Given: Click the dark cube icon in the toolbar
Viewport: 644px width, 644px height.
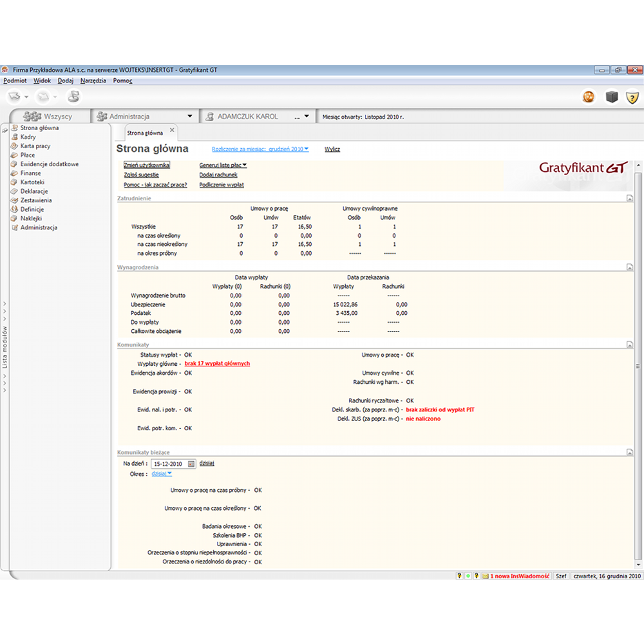Looking at the screenshot, I should pyautogui.click(x=611, y=97).
